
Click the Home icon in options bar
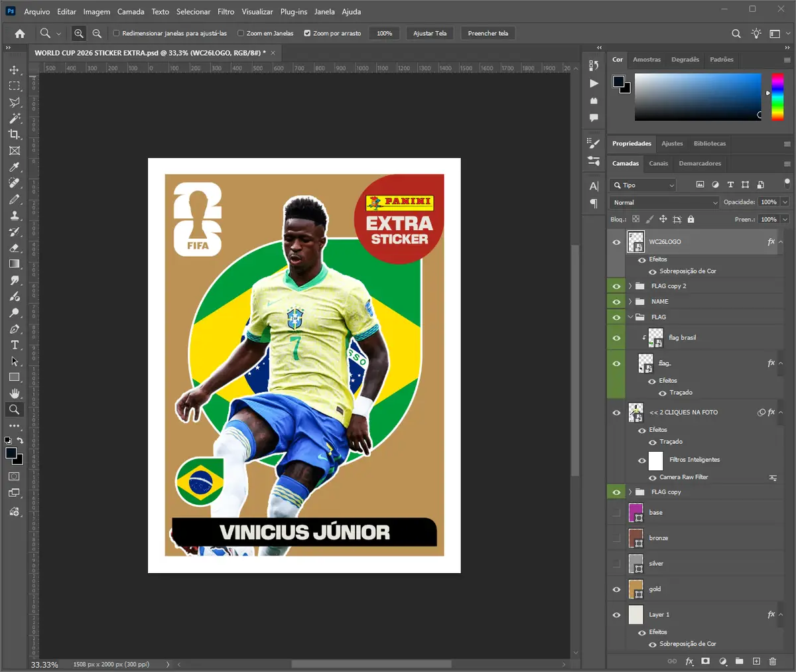click(x=20, y=33)
